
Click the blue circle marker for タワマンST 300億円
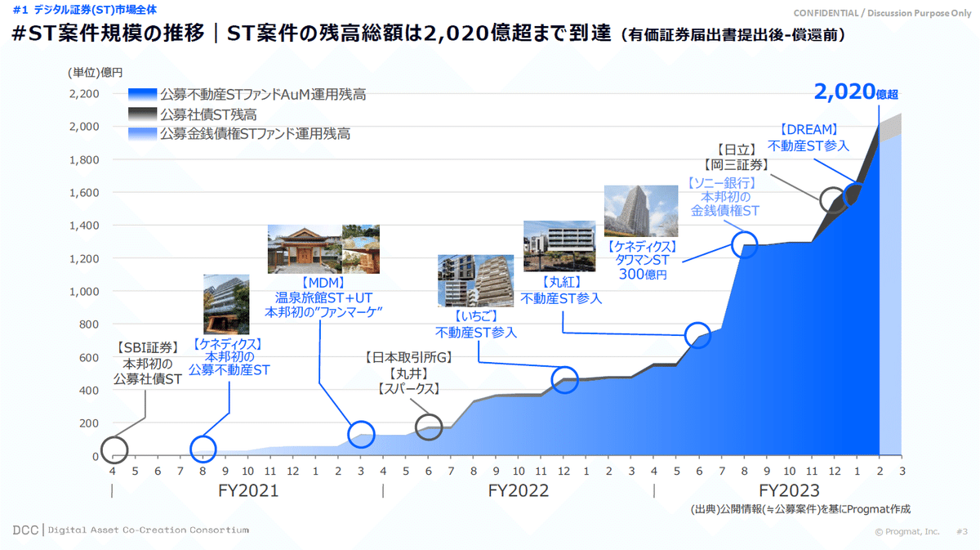click(745, 244)
